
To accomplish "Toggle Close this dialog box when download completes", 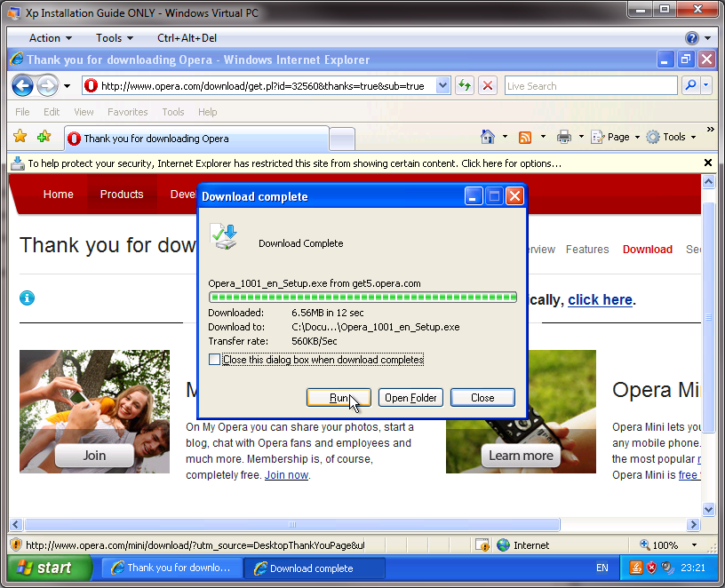I will (214, 359).
